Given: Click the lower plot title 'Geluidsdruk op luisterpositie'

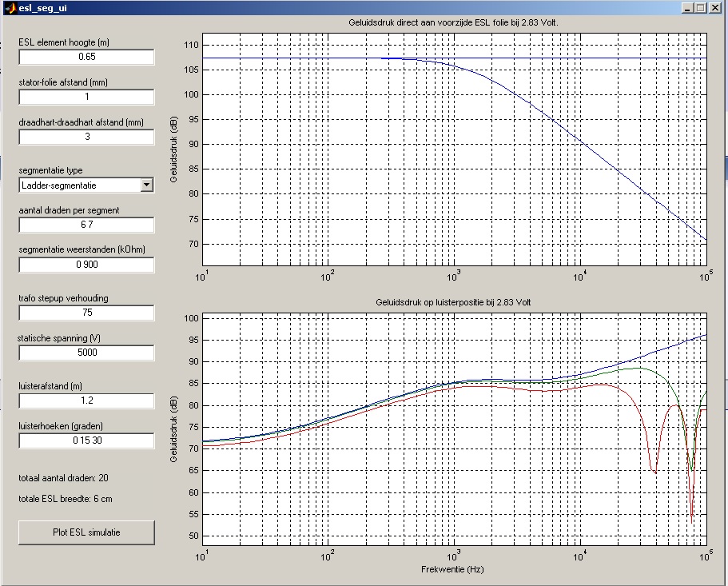Looking at the screenshot, I should point(453,302).
